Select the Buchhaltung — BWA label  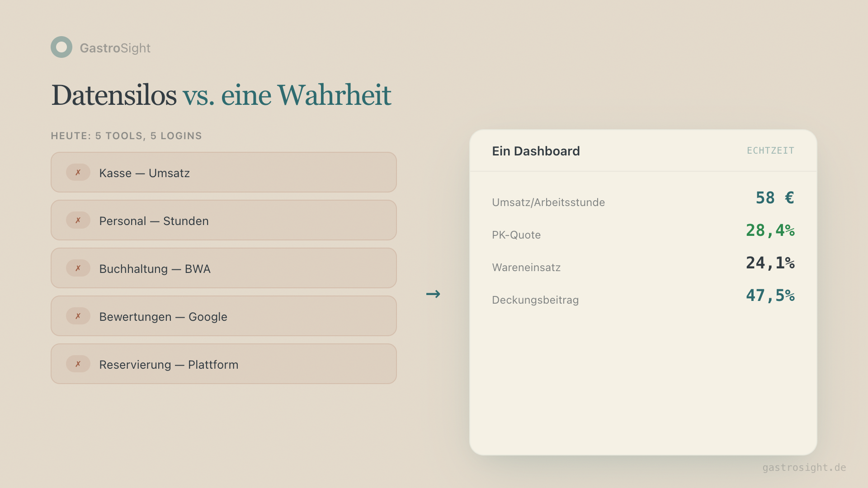point(155,269)
